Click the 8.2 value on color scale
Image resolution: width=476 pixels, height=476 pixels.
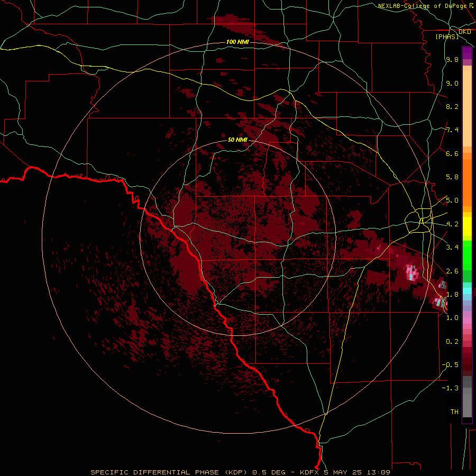pyautogui.click(x=452, y=106)
